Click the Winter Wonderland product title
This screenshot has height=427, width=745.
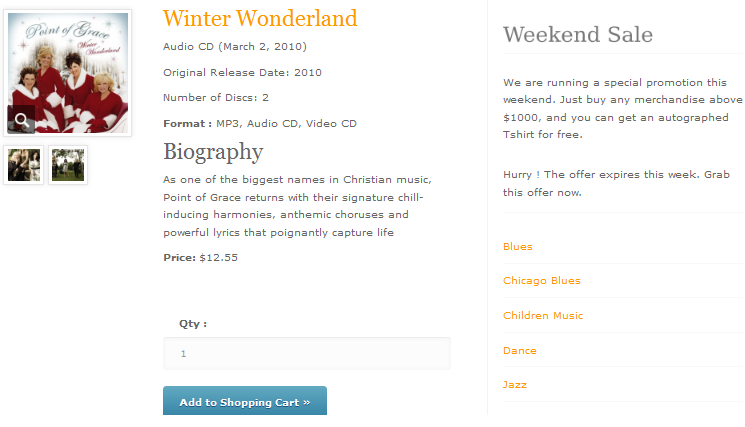[x=260, y=19]
